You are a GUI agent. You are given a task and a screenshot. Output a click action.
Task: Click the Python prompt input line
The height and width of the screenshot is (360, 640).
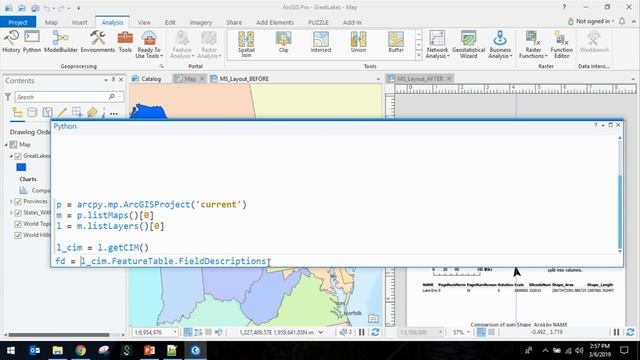tap(337, 261)
